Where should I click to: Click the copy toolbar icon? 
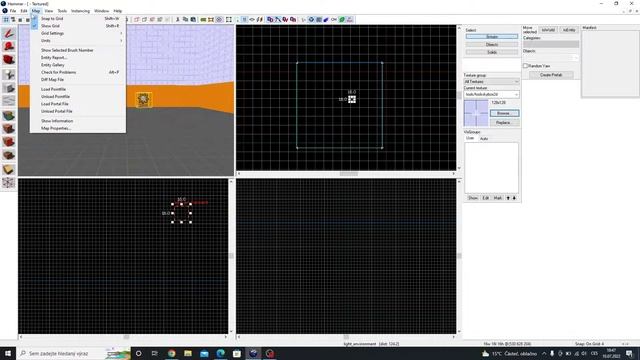tap(185, 20)
